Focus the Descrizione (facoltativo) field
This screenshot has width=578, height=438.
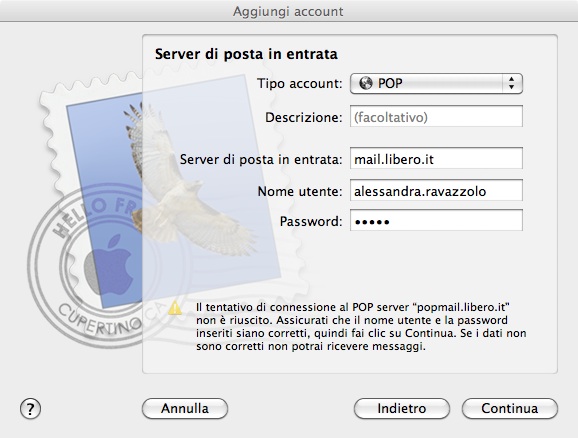tap(436, 117)
